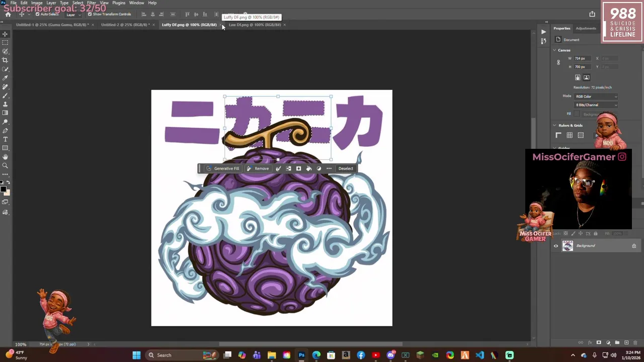Image resolution: width=644 pixels, height=362 pixels.
Task: Switch to Law DF.png document tab
Action: (x=255, y=25)
